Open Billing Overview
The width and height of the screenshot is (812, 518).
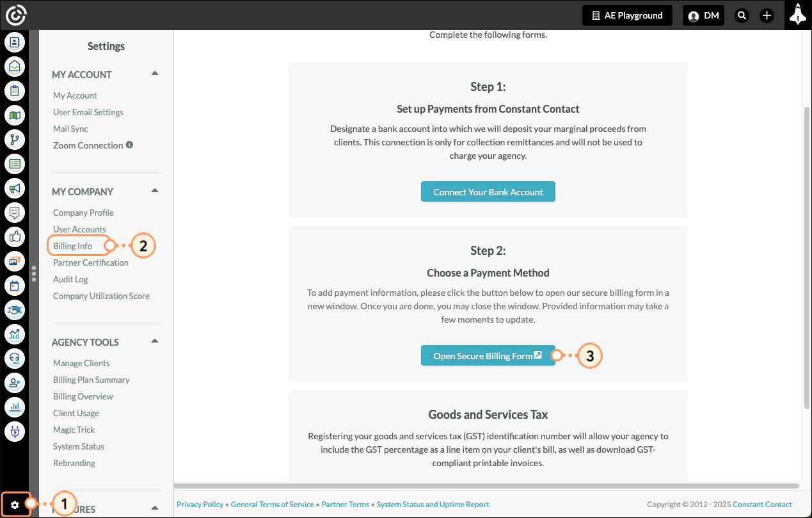(83, 396)
